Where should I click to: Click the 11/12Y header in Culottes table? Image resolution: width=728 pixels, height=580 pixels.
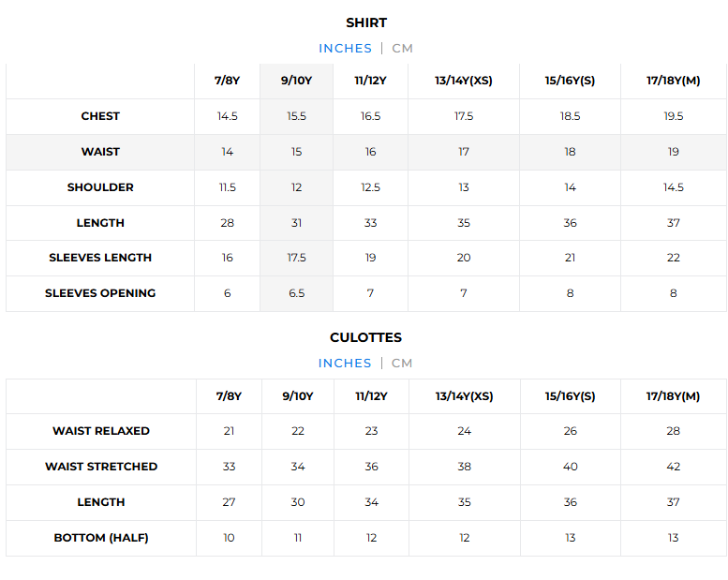(x=371, y=396)
